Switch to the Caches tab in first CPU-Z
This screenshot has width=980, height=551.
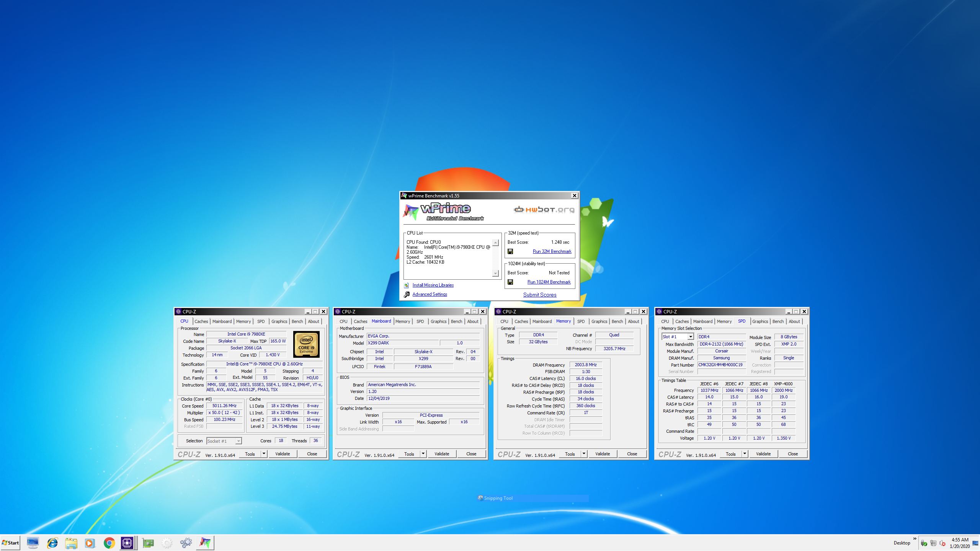coord(201,321)
